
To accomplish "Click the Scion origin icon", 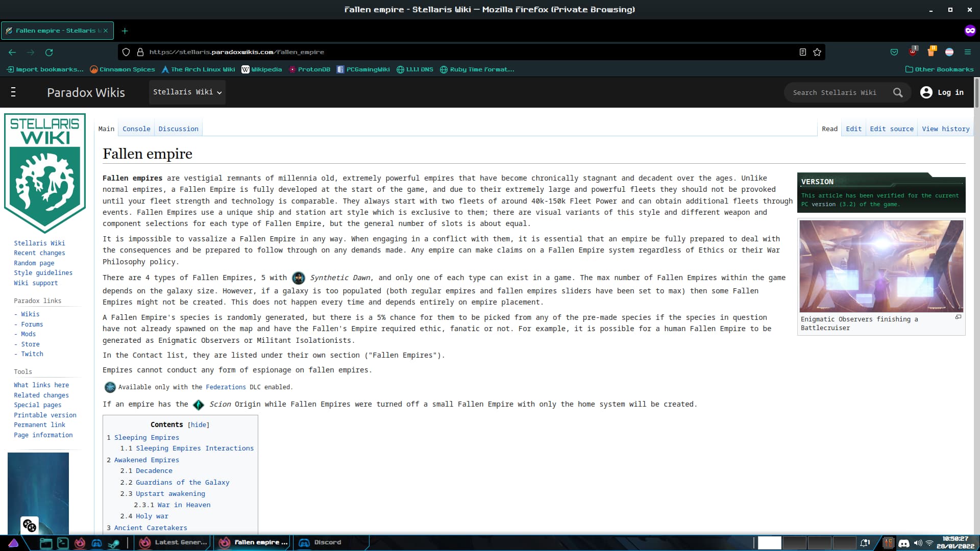I will click(x=199, y=405).
